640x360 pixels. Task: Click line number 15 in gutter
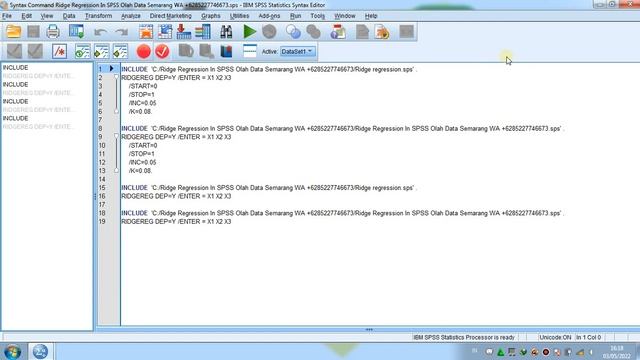tap(102, 188)
